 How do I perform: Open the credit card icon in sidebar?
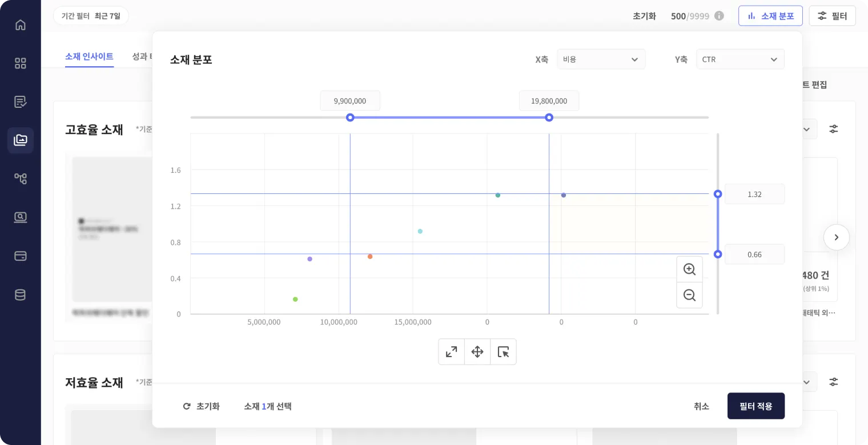[21, 256]
